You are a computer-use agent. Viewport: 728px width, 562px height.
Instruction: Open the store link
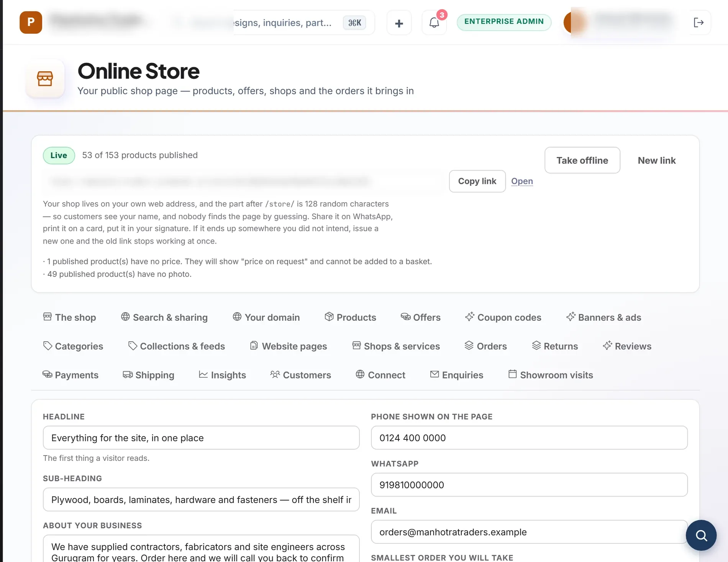(522, 181)
